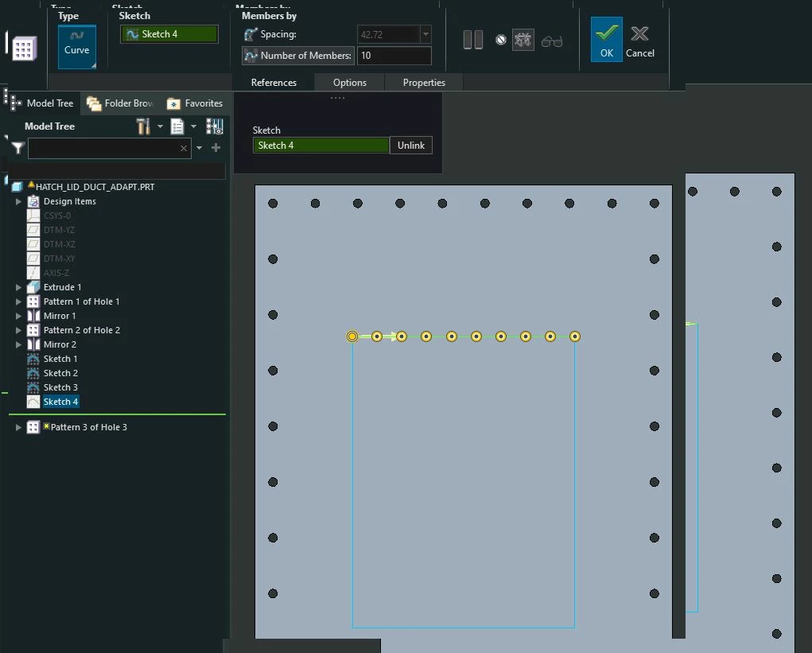
Task: Select Sketch 3 in the Model Tree
Action: coord(60,387)
